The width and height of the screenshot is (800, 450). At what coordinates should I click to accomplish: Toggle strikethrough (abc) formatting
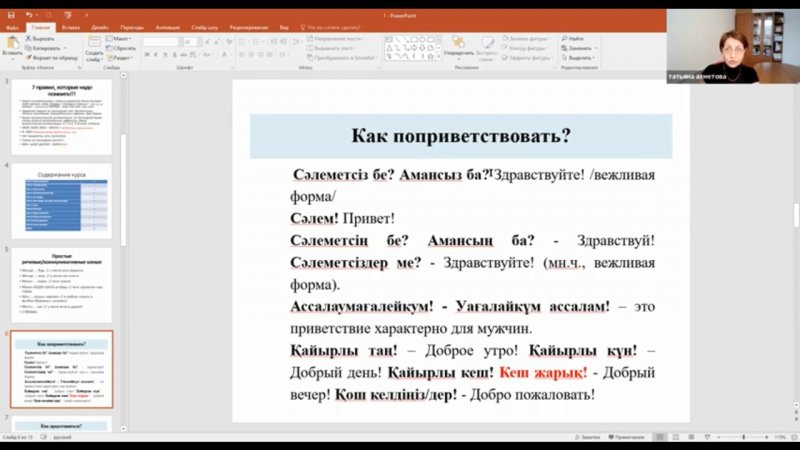(184, 55)
